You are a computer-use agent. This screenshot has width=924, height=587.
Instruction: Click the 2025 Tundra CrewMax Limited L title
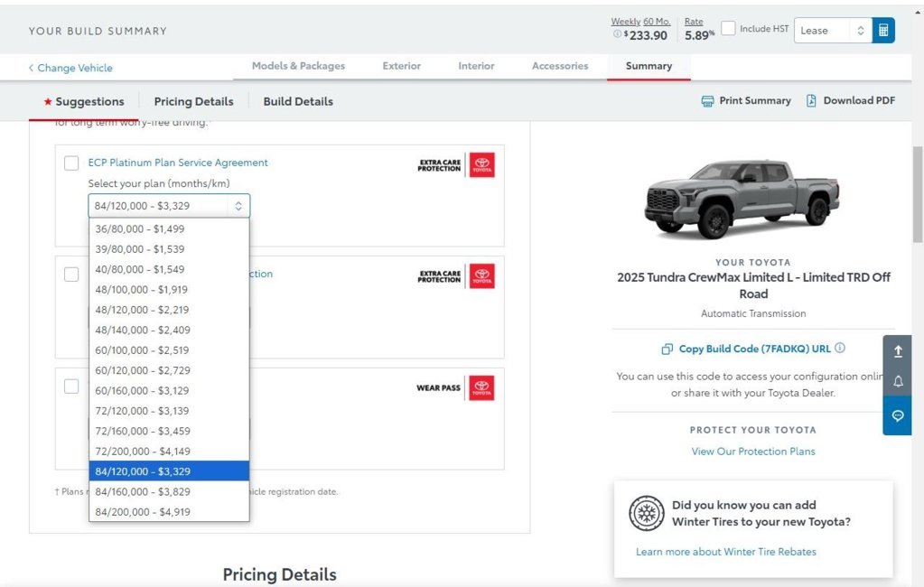753,285
